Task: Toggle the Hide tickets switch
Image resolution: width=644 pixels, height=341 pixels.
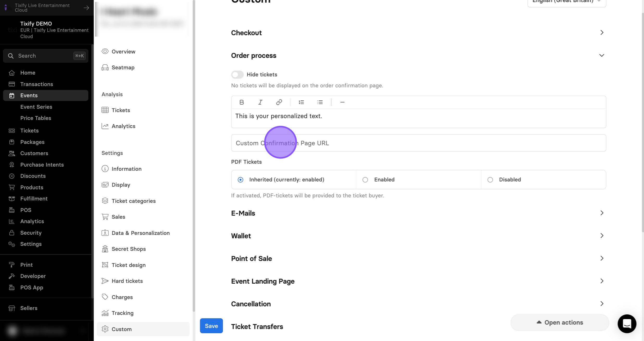Action: (x=237, y=75)
